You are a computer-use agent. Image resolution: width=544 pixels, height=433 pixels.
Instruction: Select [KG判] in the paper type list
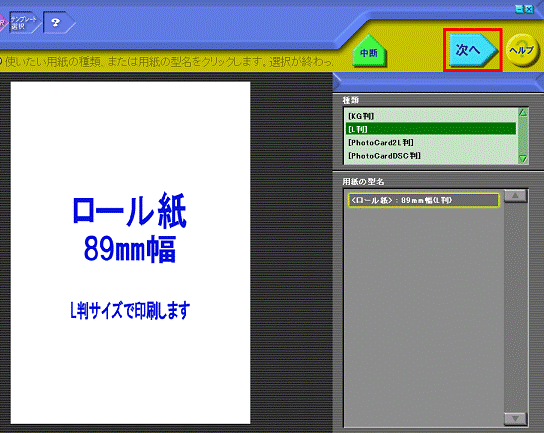click(431, 116)
